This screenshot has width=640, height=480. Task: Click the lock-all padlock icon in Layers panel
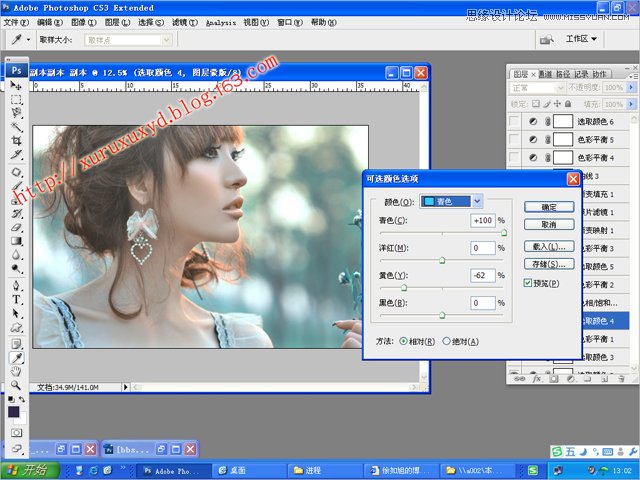pyautogui.click(x=568, y=104)
